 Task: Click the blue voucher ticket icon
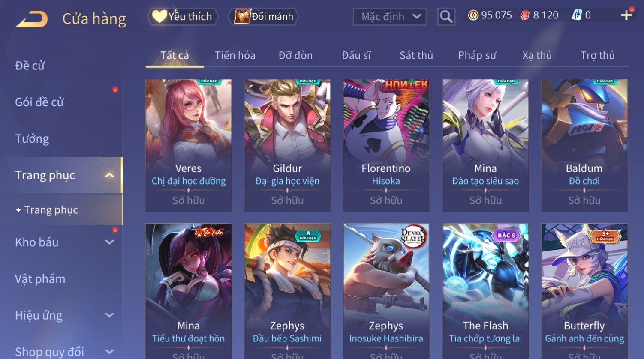point(577,15)
